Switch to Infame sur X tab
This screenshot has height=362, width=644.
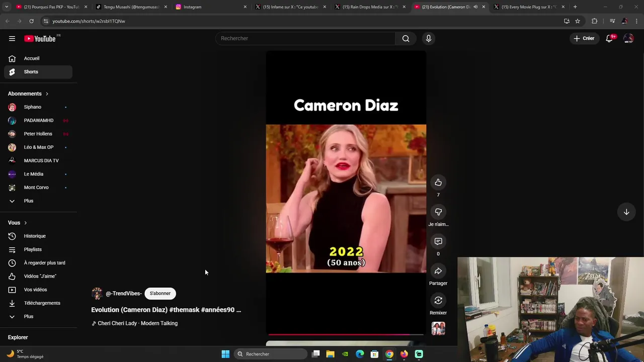click(290, 7)
